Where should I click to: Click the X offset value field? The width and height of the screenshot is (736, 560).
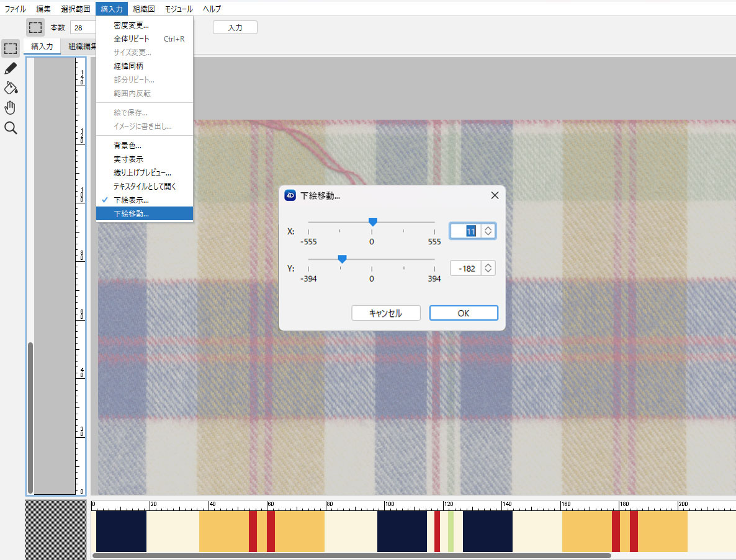[x=466, y=231]
